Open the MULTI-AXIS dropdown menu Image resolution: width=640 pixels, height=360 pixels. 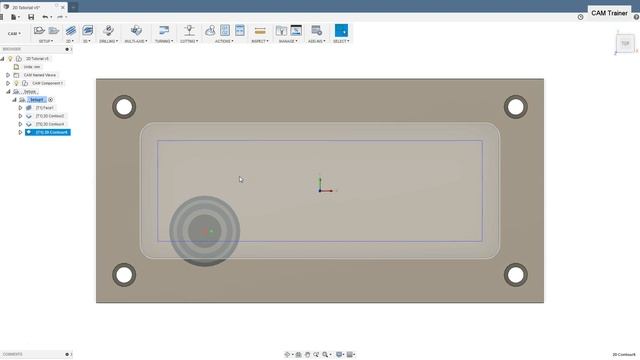tap(136, 41)
